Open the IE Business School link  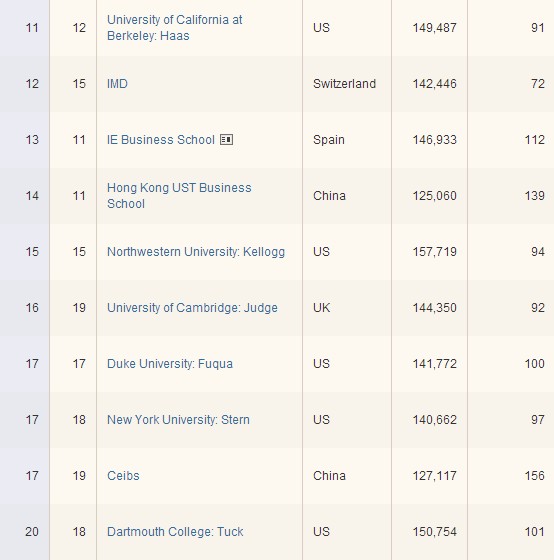(161, 140)
